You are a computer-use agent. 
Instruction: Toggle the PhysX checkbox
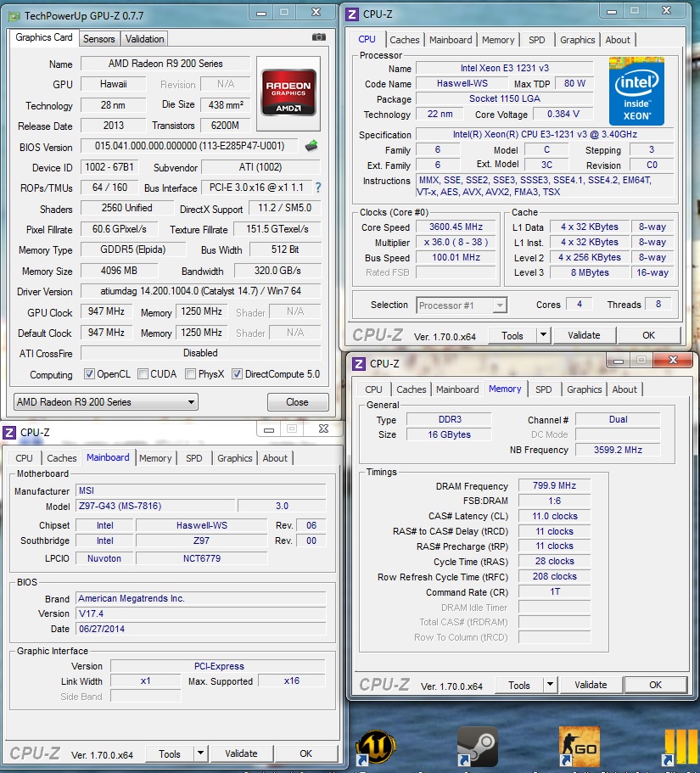pyautogui.click(x=190, y=374)
